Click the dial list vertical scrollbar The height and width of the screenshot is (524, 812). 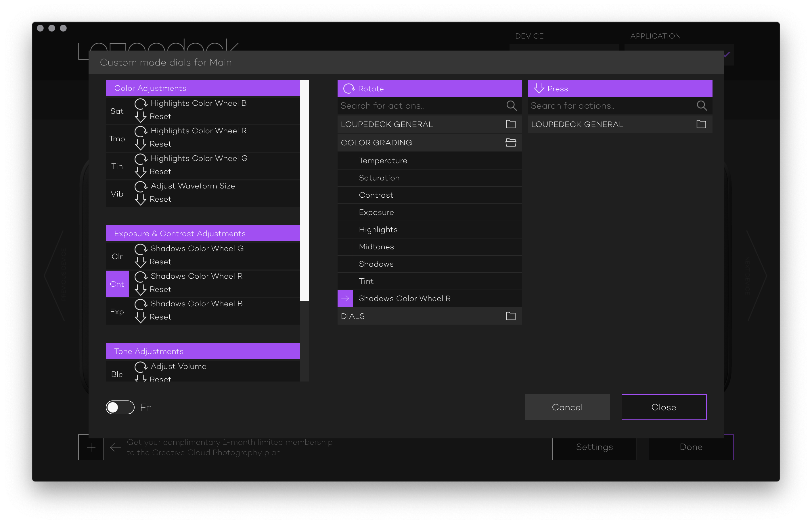pyautogui.click(x=304, y=190)
